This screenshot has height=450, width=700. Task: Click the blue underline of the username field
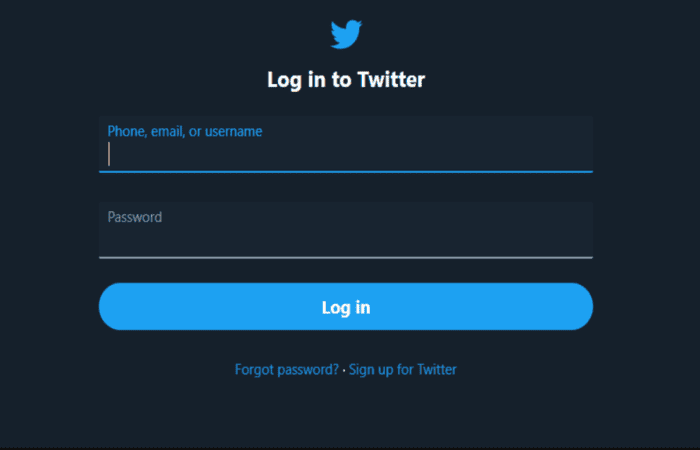coord(346,171)
